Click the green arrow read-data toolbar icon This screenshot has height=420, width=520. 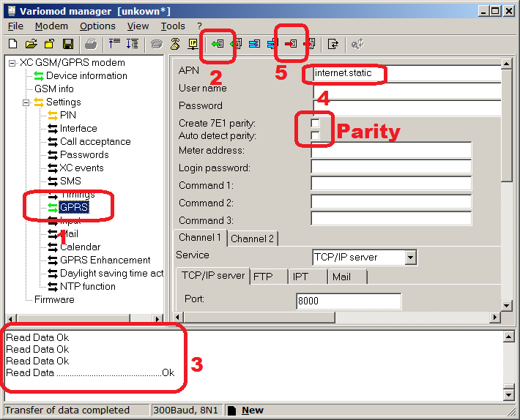click(x=218, y=44)
